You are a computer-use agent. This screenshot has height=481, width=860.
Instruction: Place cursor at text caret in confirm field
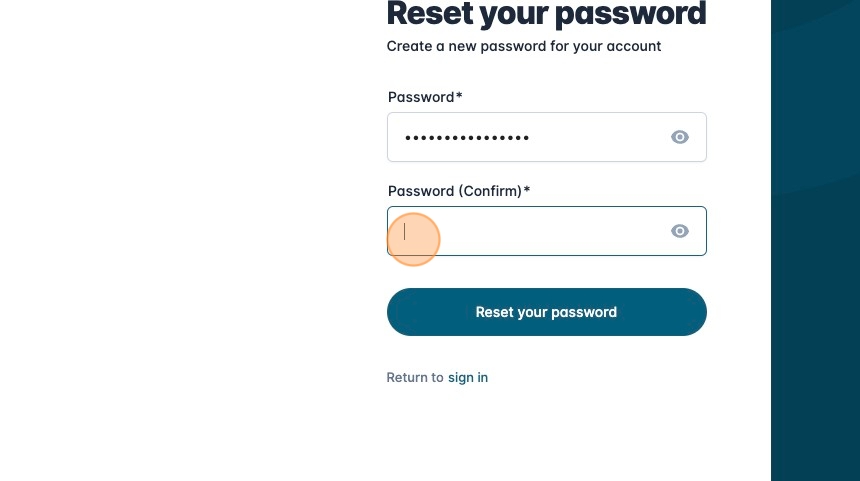[x=405, y=231]
